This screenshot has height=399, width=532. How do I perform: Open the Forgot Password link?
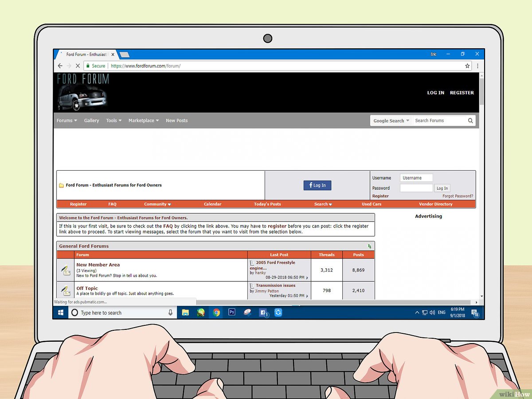tap(458, 196)
